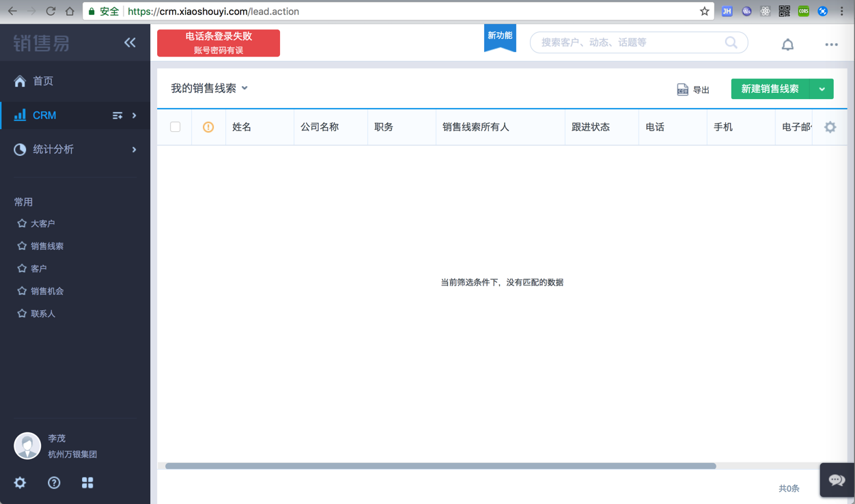This screenshot has width=855, height=504.
Task: Open the QR code extension icon
Action: (x=784, y=11)
